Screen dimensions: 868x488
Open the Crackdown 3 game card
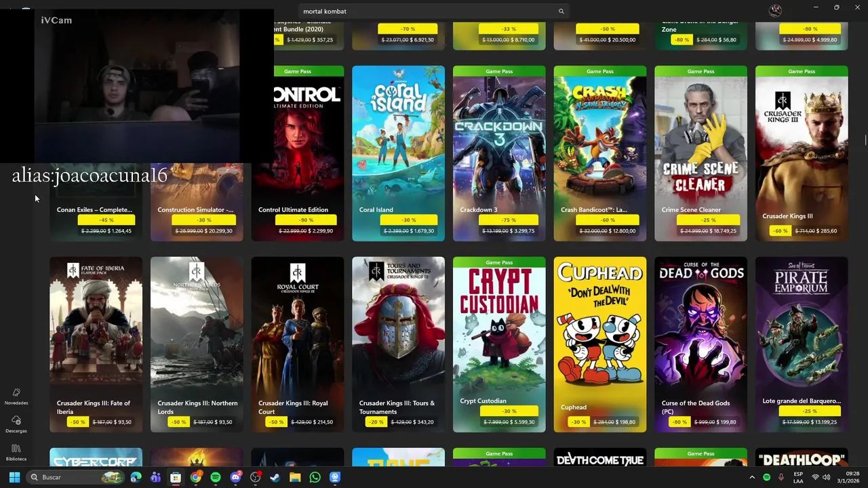click(499, 153)
